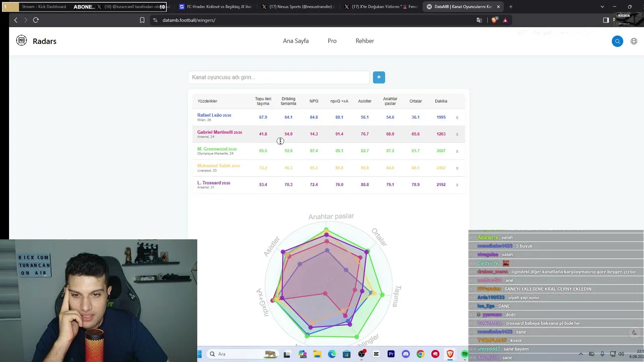Open CapCut from the taskbar
The width and height of the screenshot is (644, 362).
click(376, 354)
